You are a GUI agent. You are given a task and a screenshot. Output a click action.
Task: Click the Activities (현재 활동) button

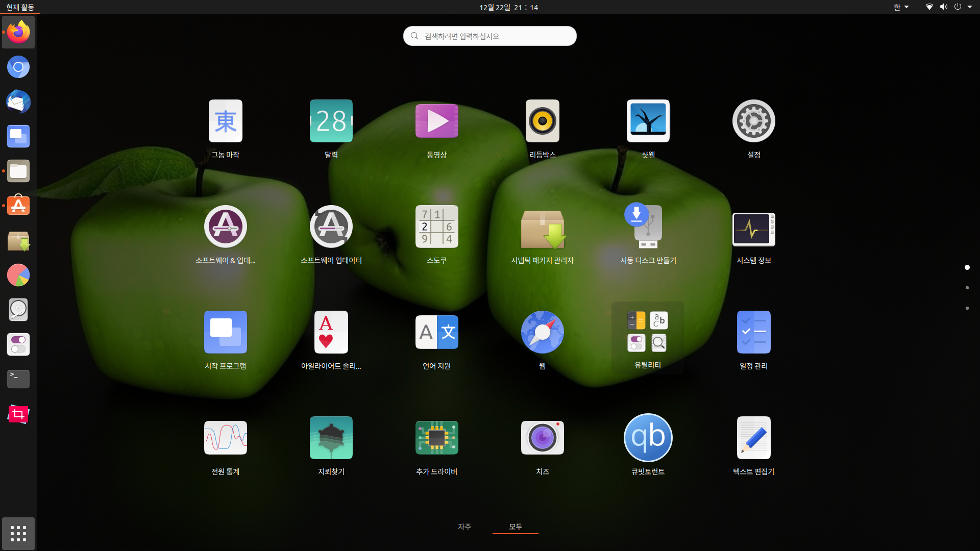coord(20,7)
